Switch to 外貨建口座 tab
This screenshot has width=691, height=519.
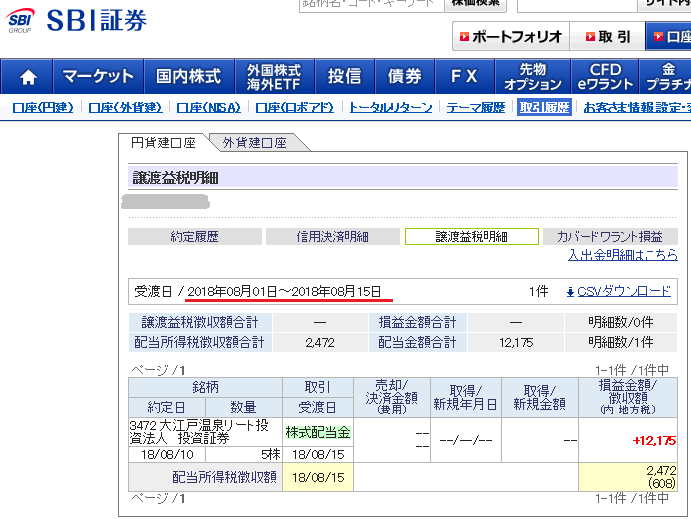pos(255,143)
